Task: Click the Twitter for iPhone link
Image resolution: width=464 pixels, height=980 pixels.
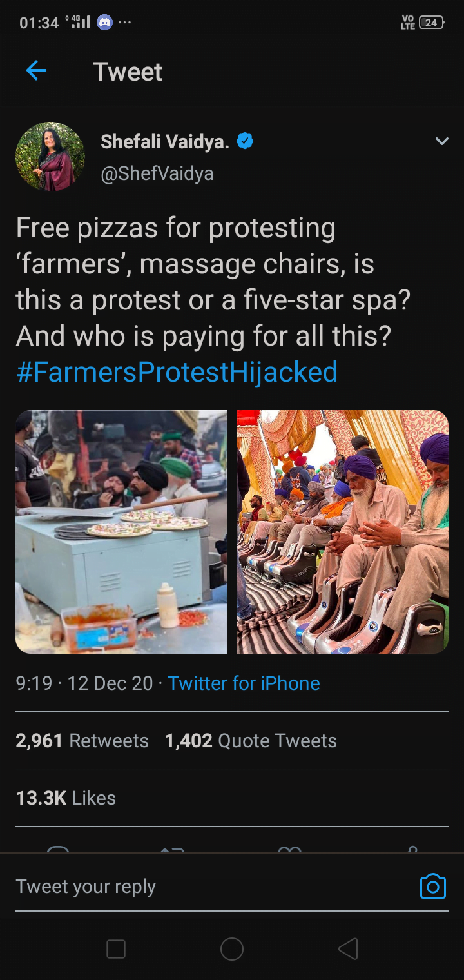Action: tap(244, 683)
